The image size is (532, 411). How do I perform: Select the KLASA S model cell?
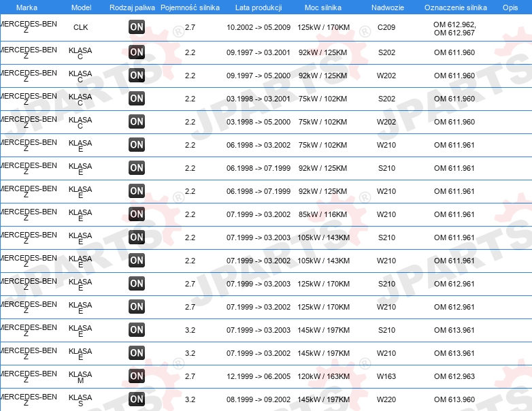[80, 400]
